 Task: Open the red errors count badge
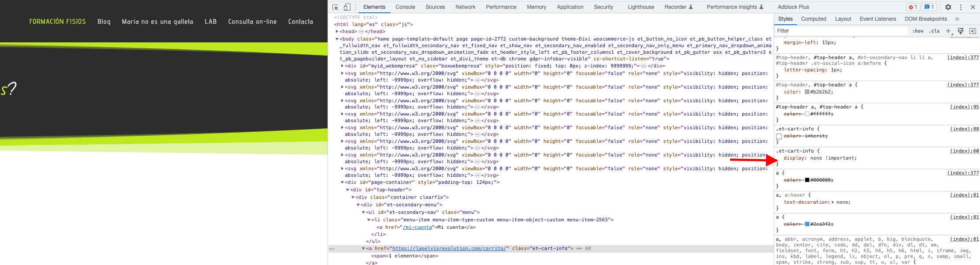click(913, 7)
